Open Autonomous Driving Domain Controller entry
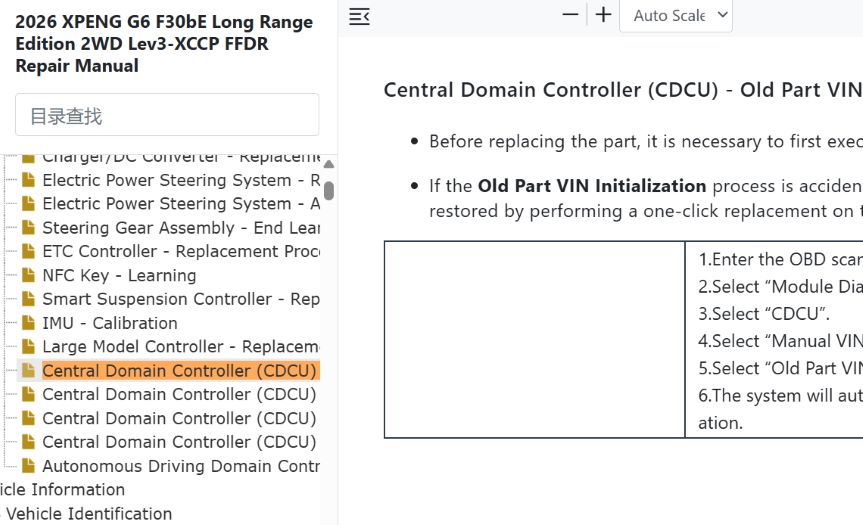863x525 pixels. pyautogui.click(x=181, y=466)
